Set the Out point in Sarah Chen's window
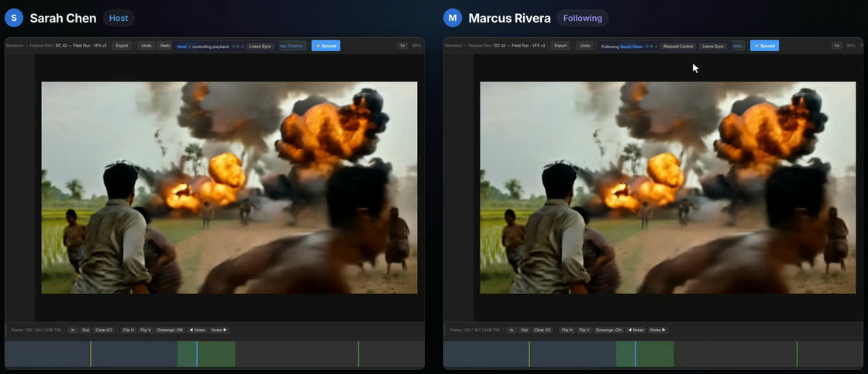 [85, 331]
